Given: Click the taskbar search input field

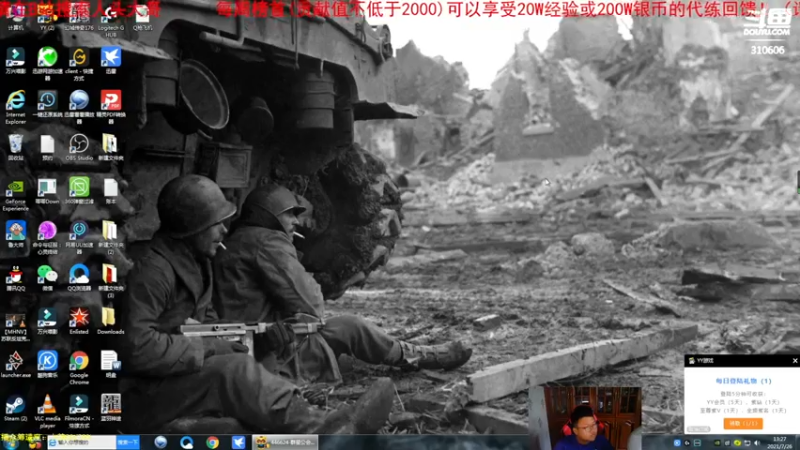Looking at the screenshot, I should click(82, 442).
